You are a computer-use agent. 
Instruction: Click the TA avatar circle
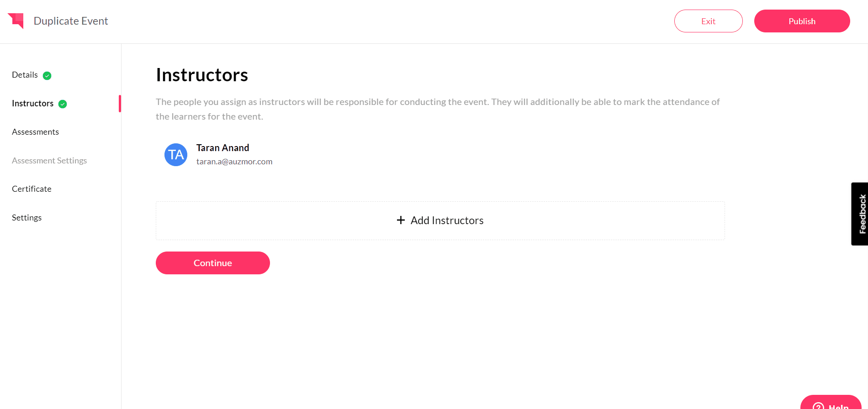click(x=176, y=155)
